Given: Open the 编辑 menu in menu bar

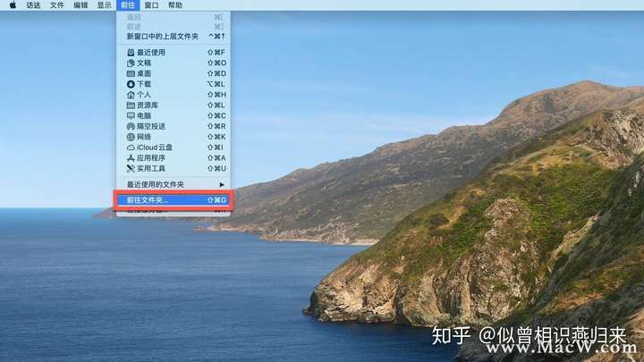Looking at the screenshot, I should point(80,5).
